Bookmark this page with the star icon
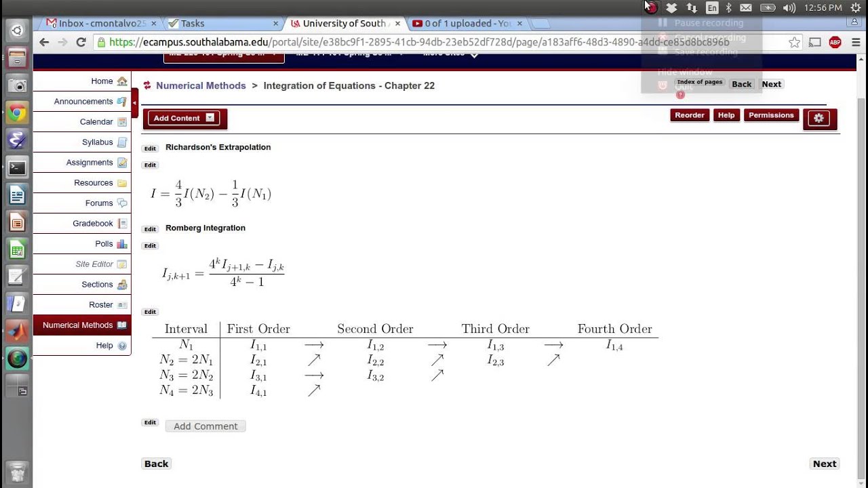Image resolution: width=868 pixels, height=488 pixels. [794, 42]
